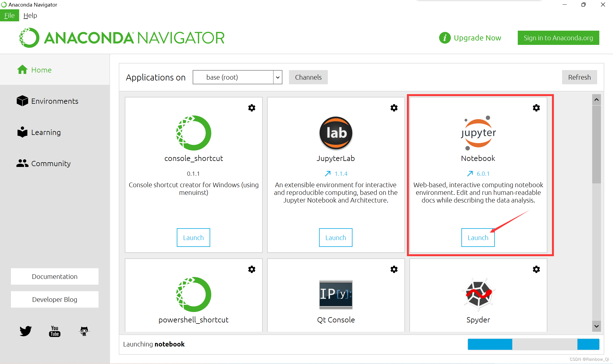Open the Developer Blog link

[x=55, y=299]
